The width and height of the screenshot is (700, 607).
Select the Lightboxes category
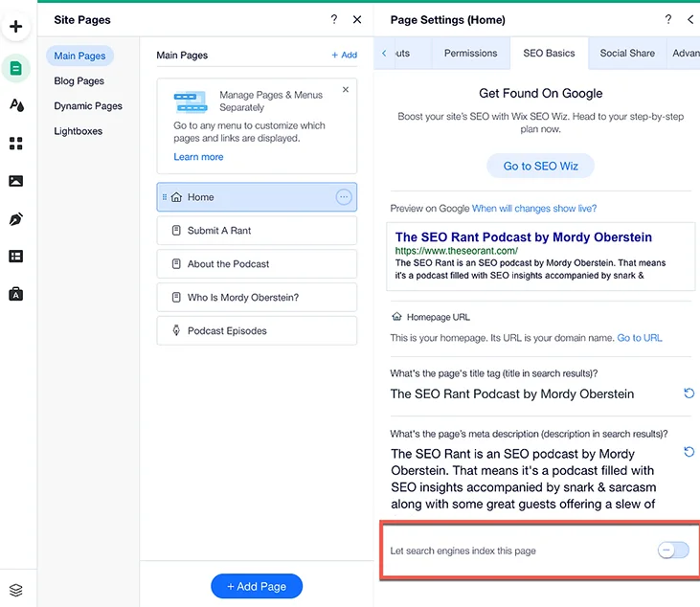79,131
